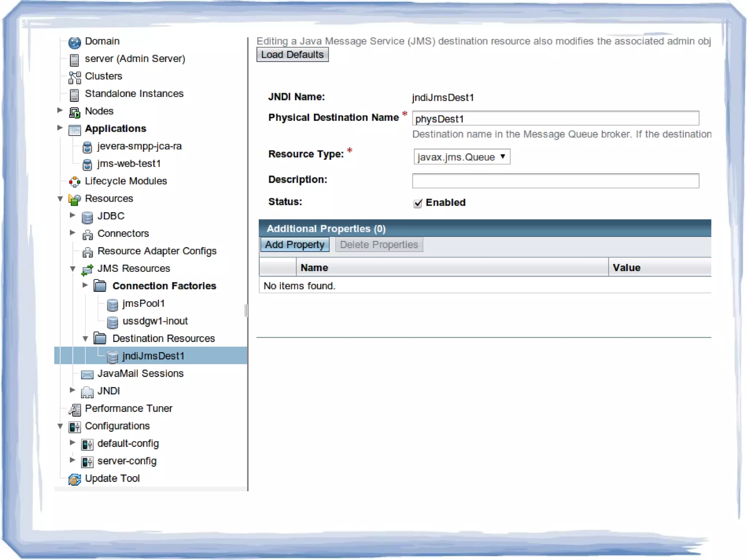Viewport: 747px width, 560px height.
Task: Click the JMS Resources arrows icon
Action: click(x=87, y=270)
